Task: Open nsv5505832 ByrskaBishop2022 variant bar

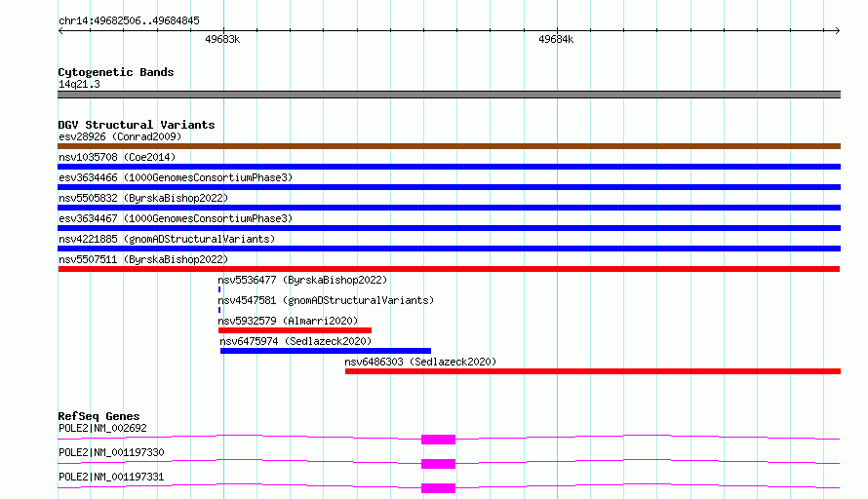Action: coord(449,208)
